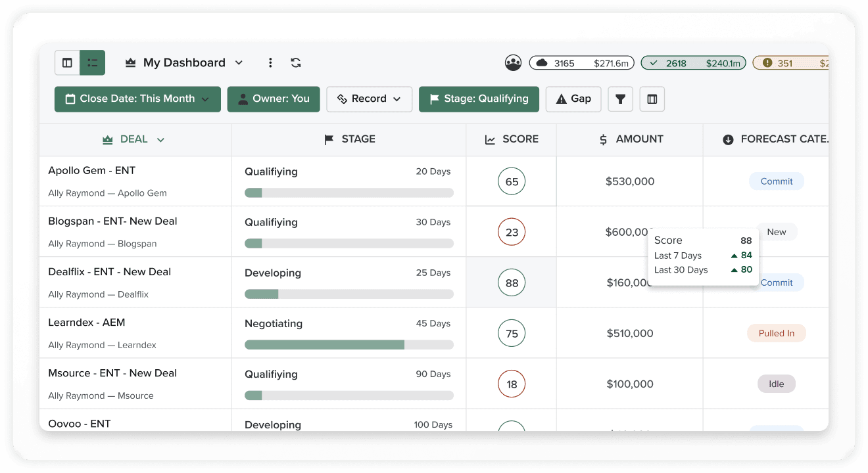The image size is (868, 473).
Task: Click the Gap button
Action: (573, 99)
